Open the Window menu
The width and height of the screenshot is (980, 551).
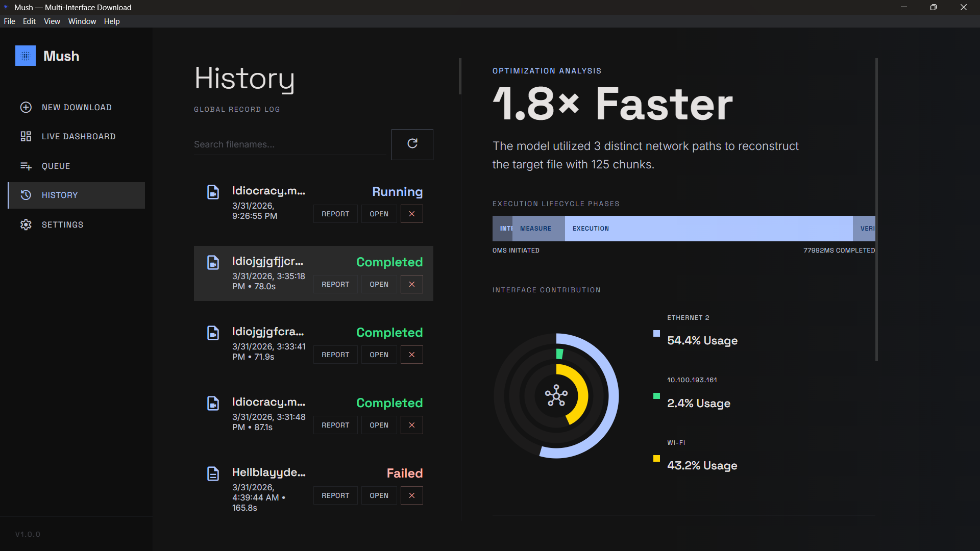82,21
